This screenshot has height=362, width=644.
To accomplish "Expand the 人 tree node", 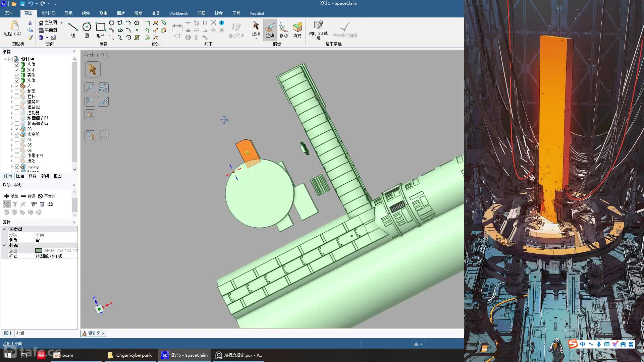I will 11,86.
